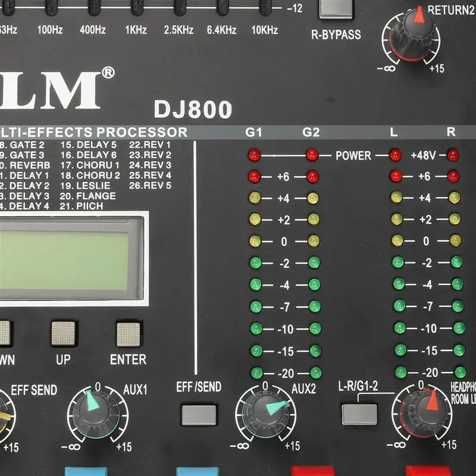Click the G1 +4 yellow LED
476x476 pixels.
click(x=255, y=198)
